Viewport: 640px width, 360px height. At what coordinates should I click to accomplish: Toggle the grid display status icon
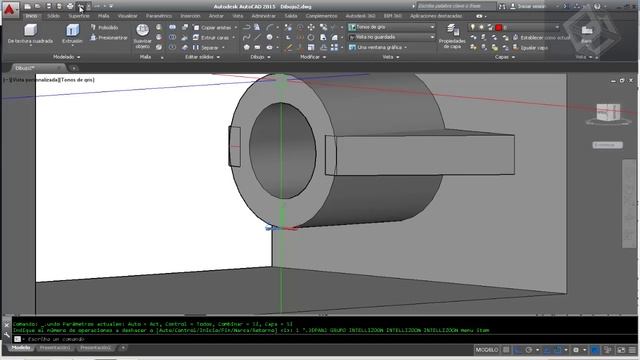tap(506, 350)
